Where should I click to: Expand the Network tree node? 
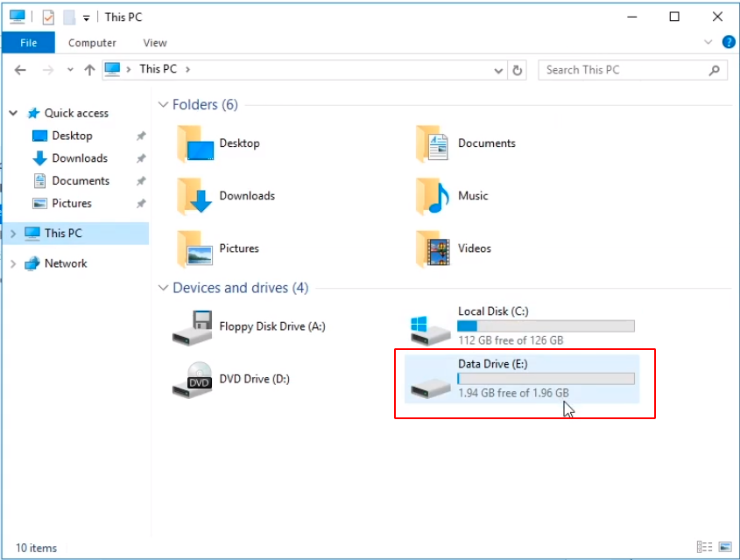(x=13, y=263)
